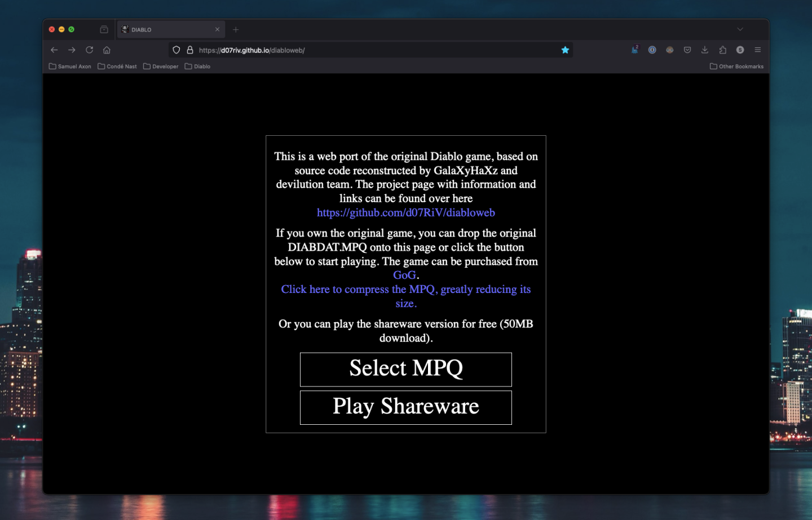Open the Diablo bookmarks folder
812x520 pixels.
pos(197,66)
